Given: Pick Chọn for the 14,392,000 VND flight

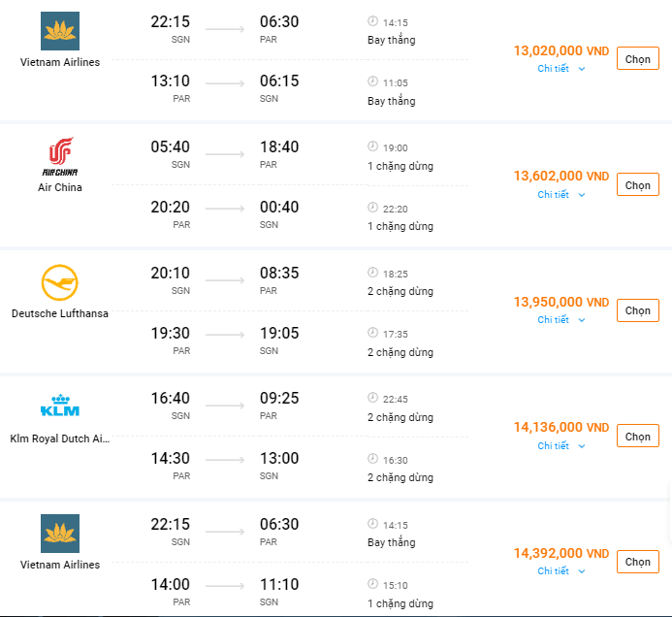Looking at the screenshot, I should click(x=637, y=562).
